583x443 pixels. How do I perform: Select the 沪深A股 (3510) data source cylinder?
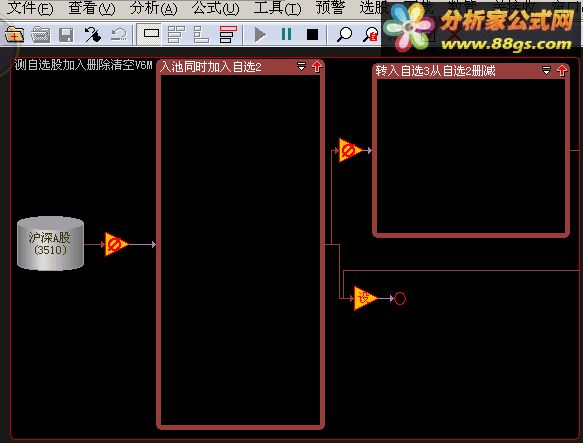50,244
